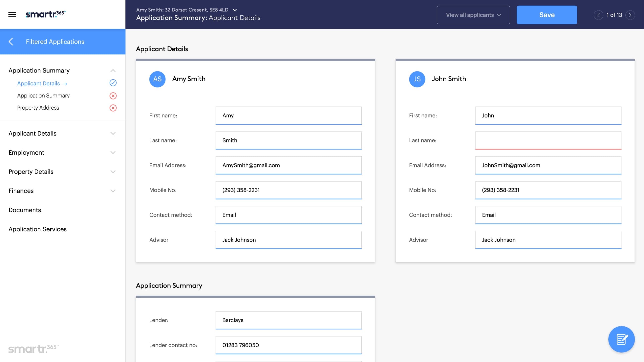
Task: Click the Save button
Action: tap(546, 15)
